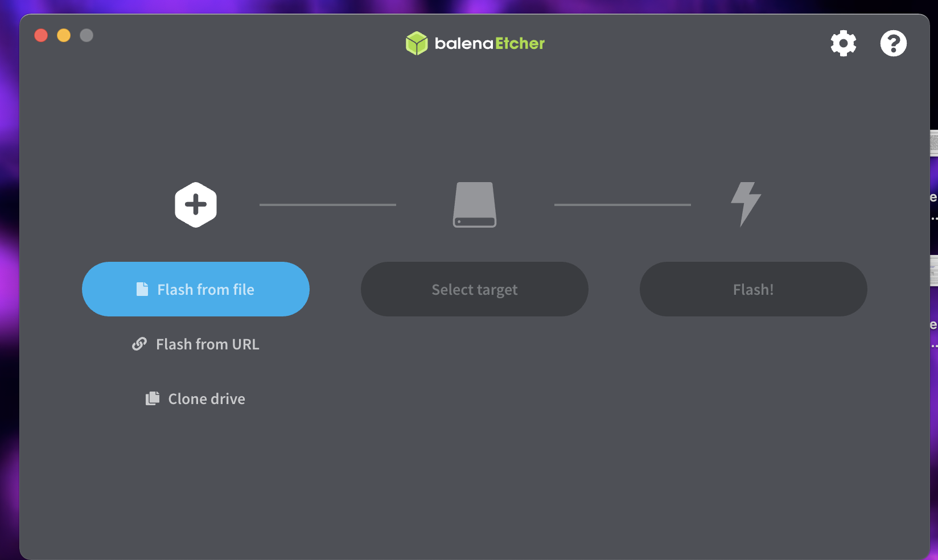Click the green balena cube logo

point(417,43)
